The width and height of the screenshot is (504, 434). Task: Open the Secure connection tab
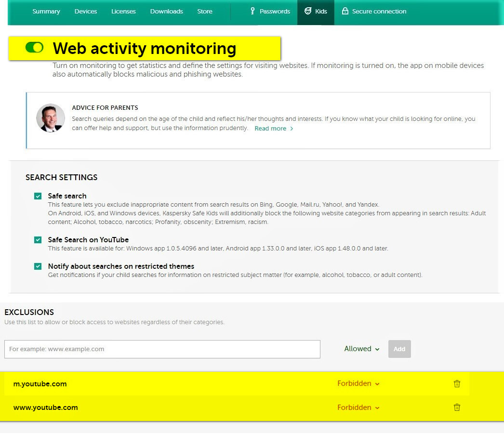[374, 11]
